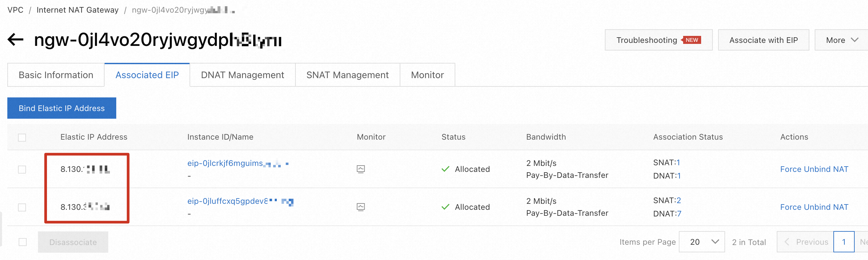Switch to the DNAT Management tab
The image size is (868, 260).
click(242, 75)
